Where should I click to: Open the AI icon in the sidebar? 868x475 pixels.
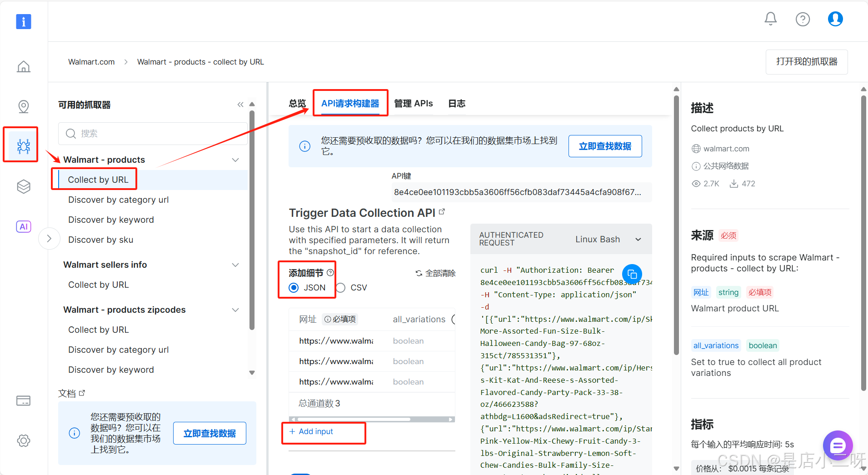[x=24, y=226]
